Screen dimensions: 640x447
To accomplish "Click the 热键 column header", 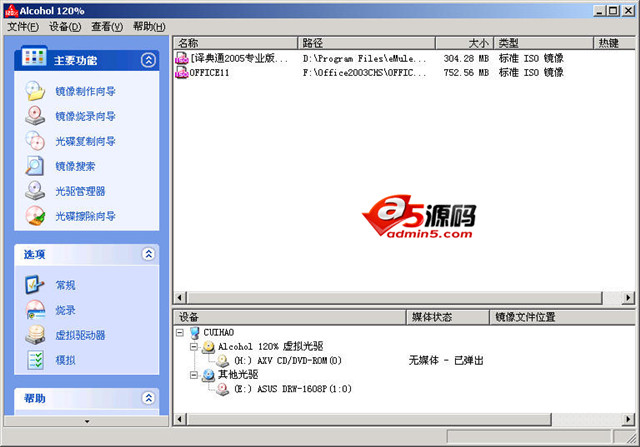I will [x=615, y=43].
